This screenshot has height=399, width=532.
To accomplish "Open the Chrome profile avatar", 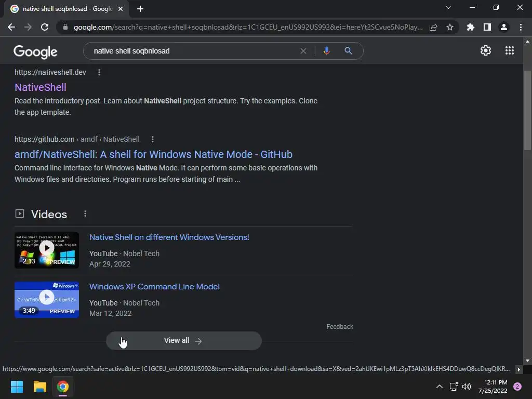I will coord(504,27).
